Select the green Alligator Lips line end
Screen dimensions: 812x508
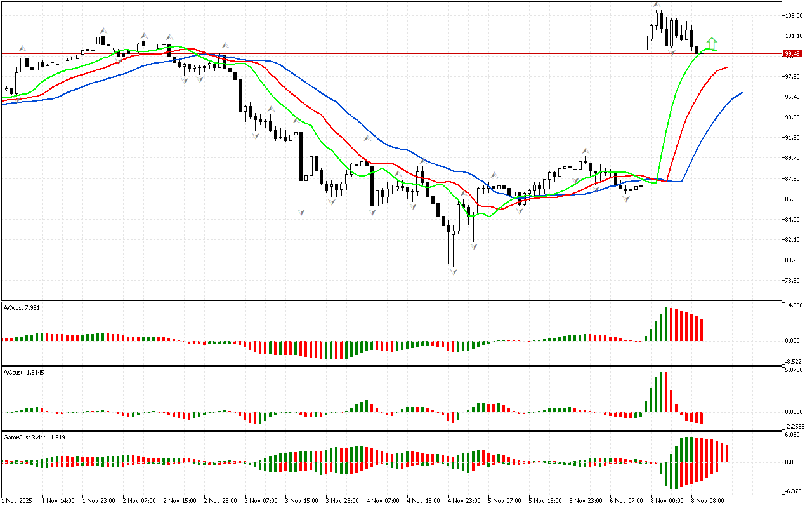click(x=716, y=50)
